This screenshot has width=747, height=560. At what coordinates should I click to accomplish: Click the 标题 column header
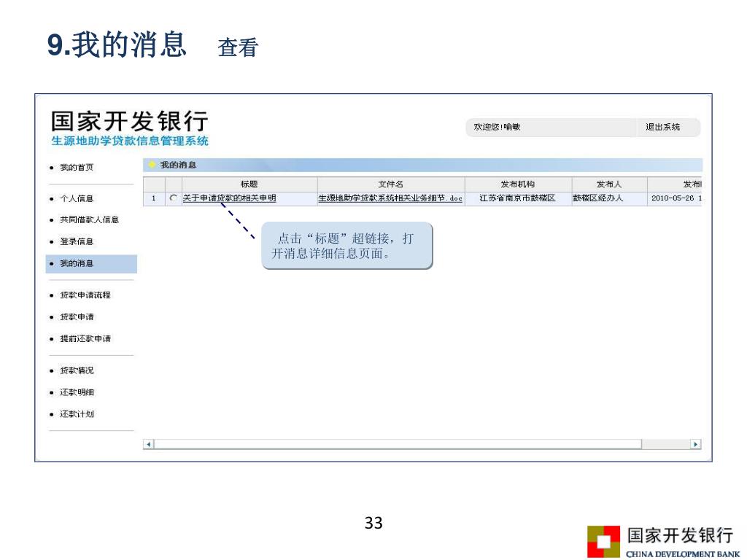[249, 184]
